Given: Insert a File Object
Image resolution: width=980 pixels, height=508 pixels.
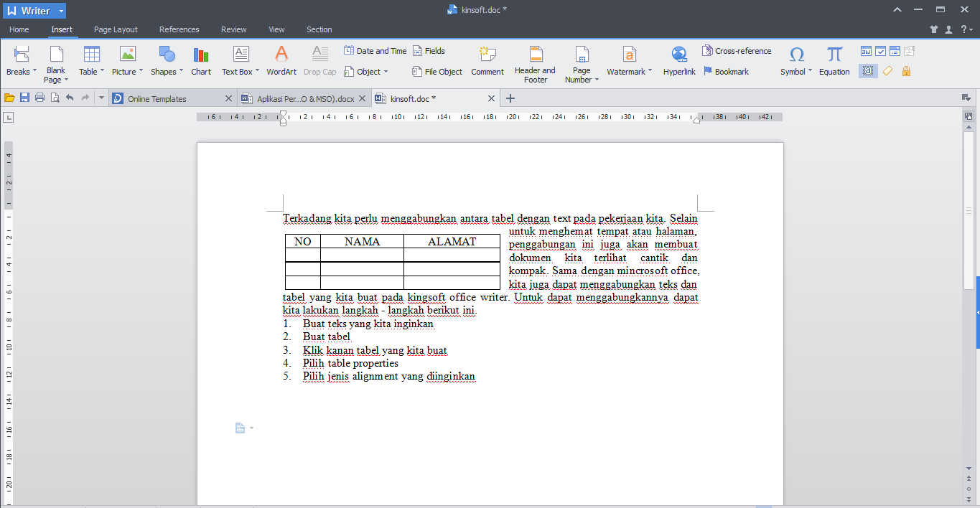Looking at the screenshot, I should (x=436, y=71).
